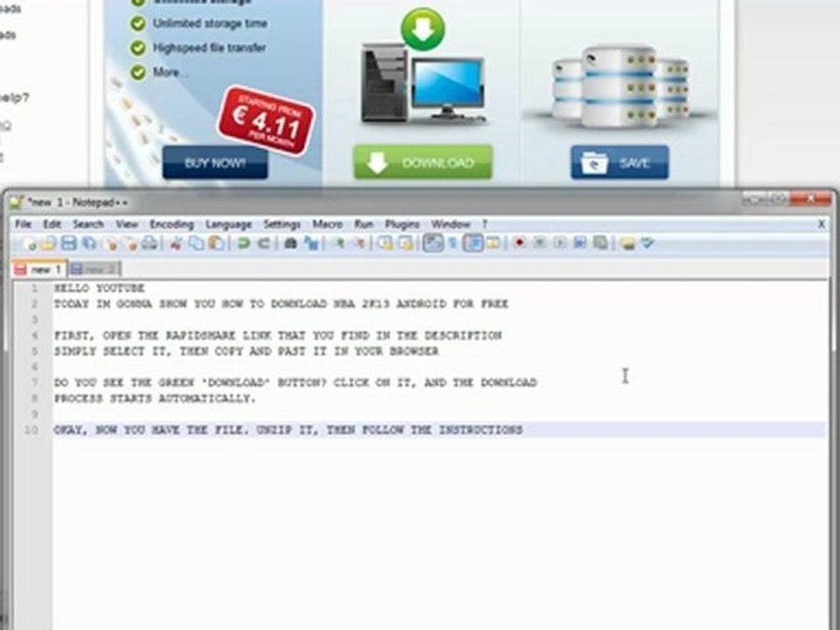This screenshot has height=630, width=840.
Task: Close the current document via toolbar icon
Action: (x=111, y=244)
